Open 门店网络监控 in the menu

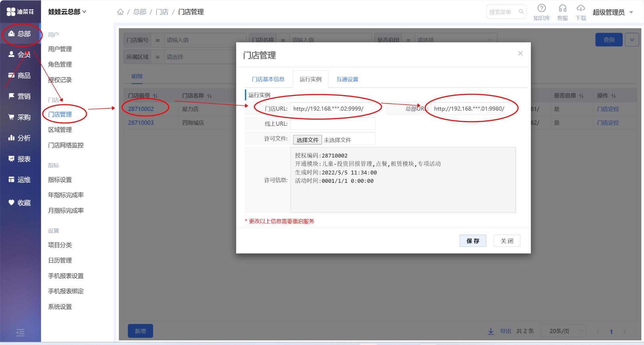point(66,145)
